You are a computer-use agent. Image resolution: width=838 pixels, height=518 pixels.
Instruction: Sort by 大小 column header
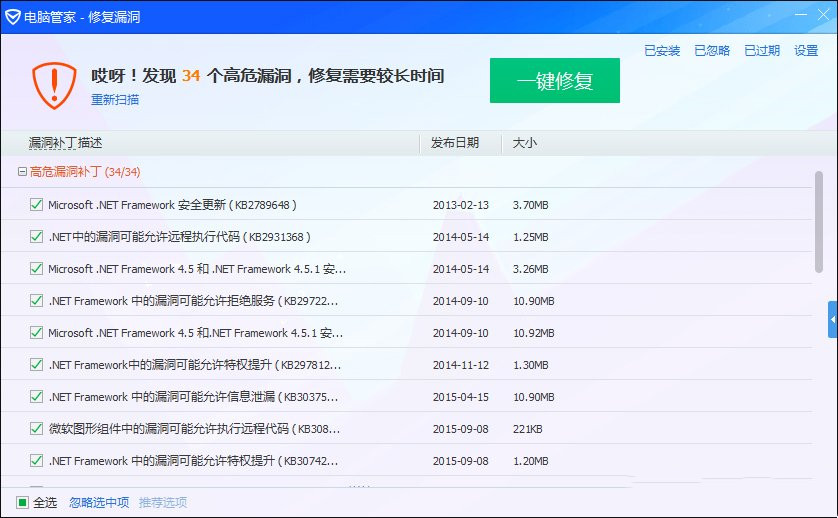[x=524, y=143]
